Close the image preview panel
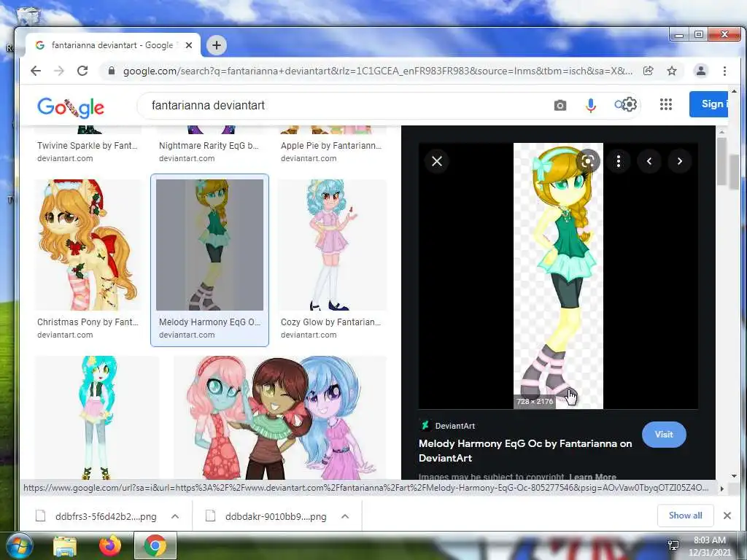The width and height of the screenshot is (747, 560). [x=437, y=161]
